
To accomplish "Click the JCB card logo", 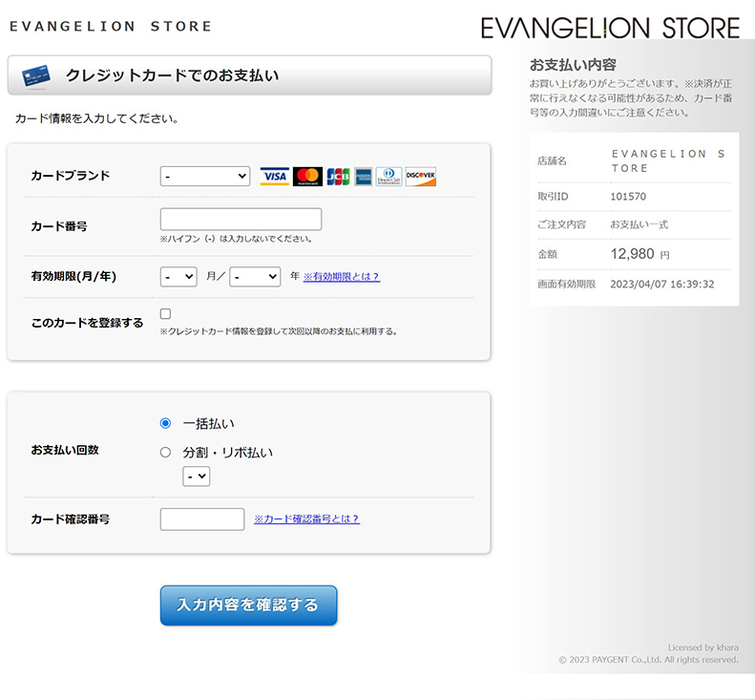I will 338,177.
